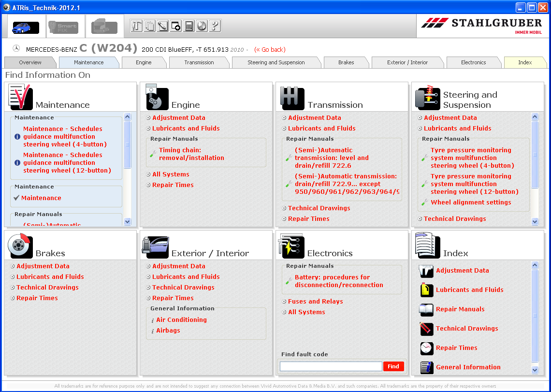551x392 pixels.
Task: Switch to the Maintenance tab
Action: coord(89,62)
